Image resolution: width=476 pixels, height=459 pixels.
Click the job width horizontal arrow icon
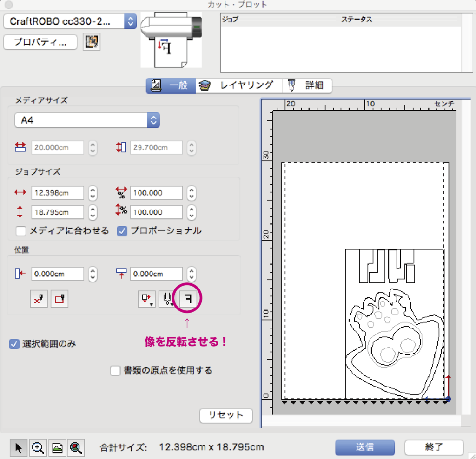point(20,192)
